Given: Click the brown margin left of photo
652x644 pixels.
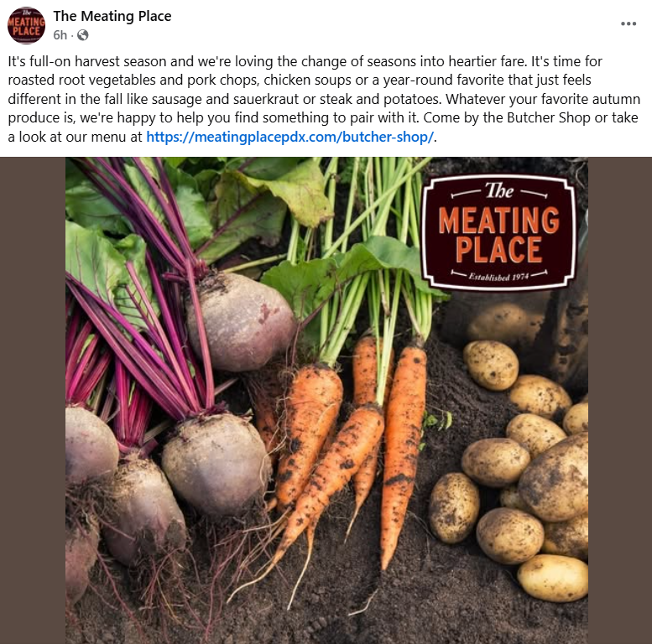Looking at the screenshot, I should [33, 401].
